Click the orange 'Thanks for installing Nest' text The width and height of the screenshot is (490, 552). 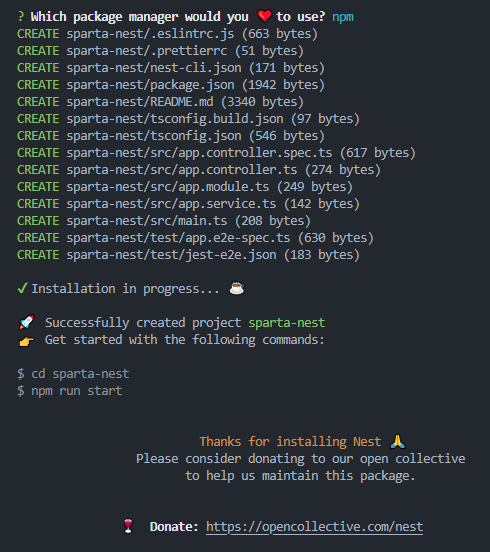(x=290, y=441)
